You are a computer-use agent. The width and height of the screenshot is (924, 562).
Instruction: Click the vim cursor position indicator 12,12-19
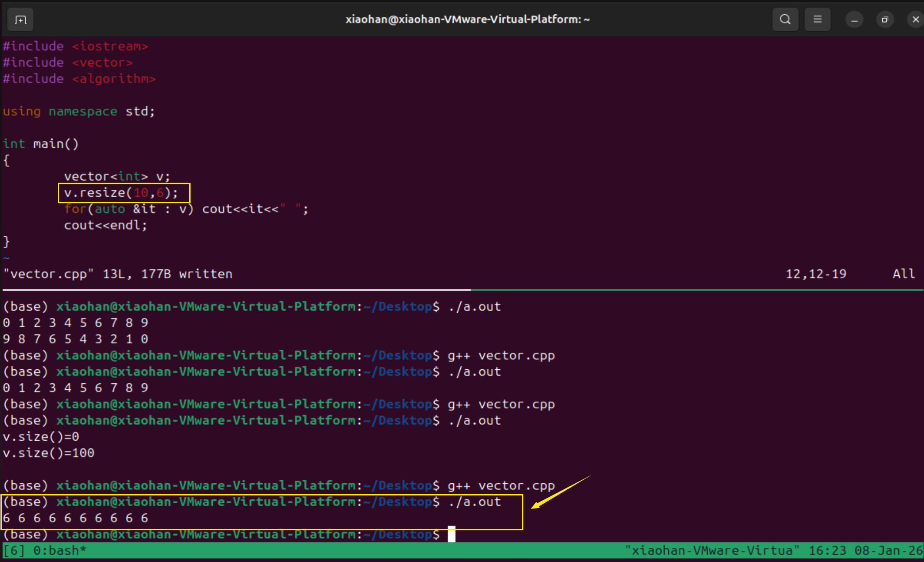coord(816,274)
